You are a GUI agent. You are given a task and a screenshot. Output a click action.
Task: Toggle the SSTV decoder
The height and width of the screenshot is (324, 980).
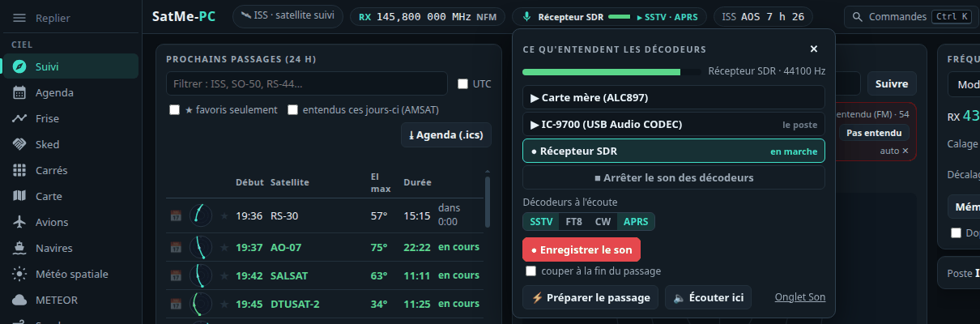point(540,221)
